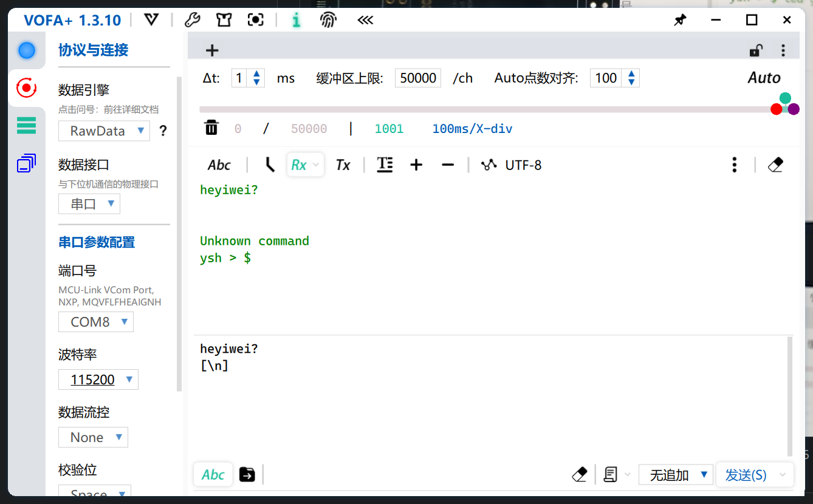Add a new tab with plus button
The width and height of the screenshot is (813, 504).
[211, 50]
